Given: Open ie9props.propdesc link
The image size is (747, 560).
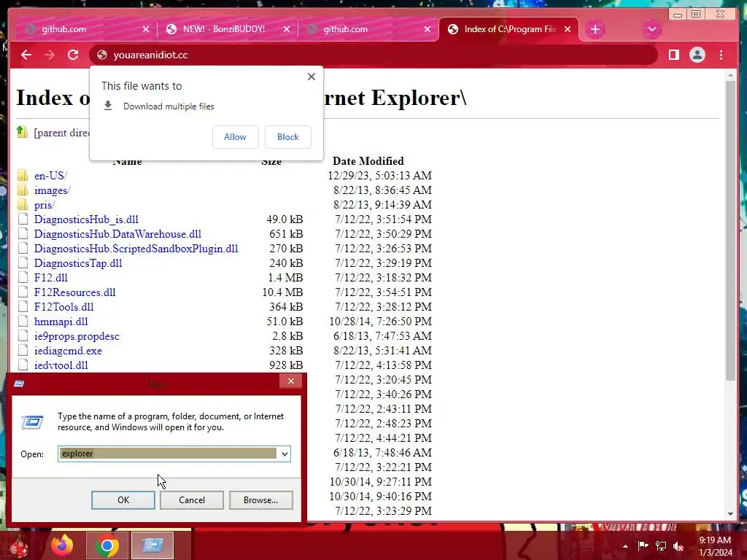Looking at the screenshot, I should pos(77,336).
